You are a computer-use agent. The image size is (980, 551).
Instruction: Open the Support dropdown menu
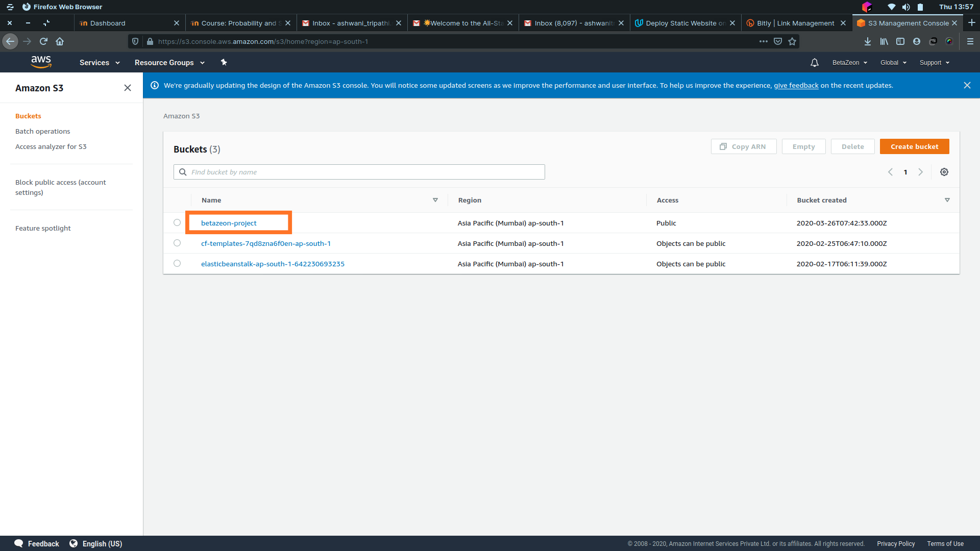935,62
